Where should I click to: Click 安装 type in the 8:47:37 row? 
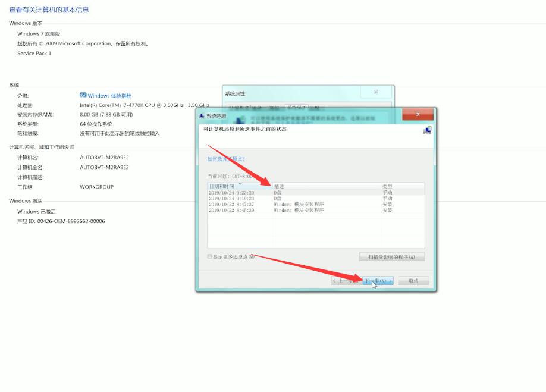pos(387,205)
